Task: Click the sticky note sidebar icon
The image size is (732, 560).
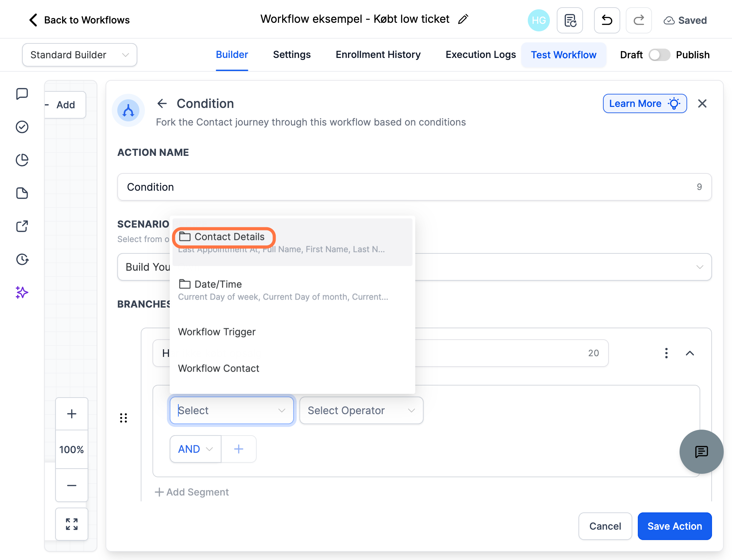Action: pyautogui.click(x=22, y=193)
